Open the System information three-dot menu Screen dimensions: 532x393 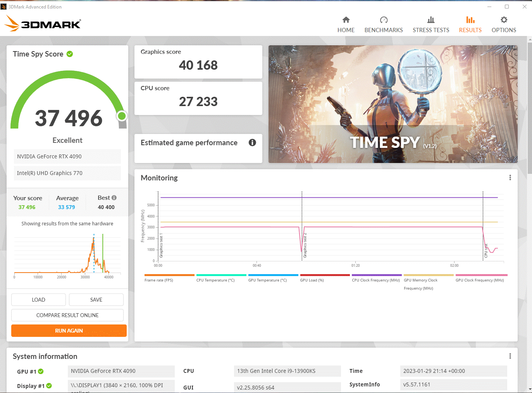pyautogui.click(x=510, y=356)
